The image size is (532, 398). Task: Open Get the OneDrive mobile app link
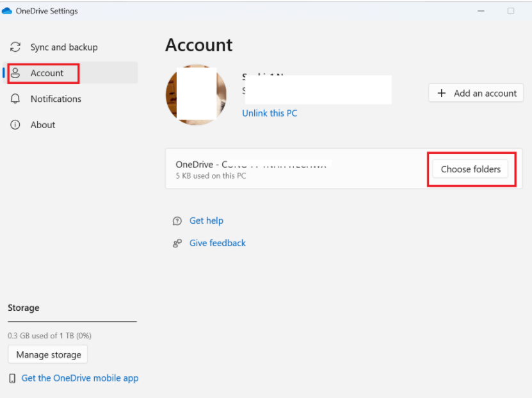click(x=80, y=378)
